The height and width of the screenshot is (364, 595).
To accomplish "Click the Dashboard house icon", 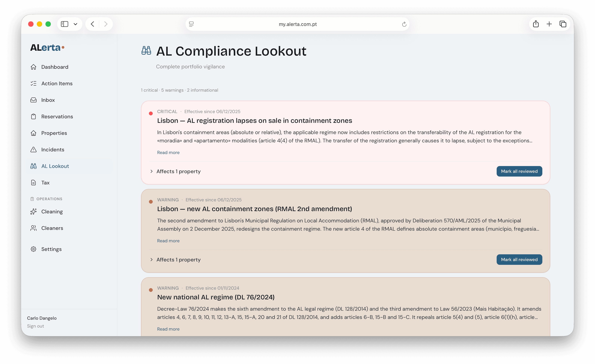I will [x=33, y=67].
